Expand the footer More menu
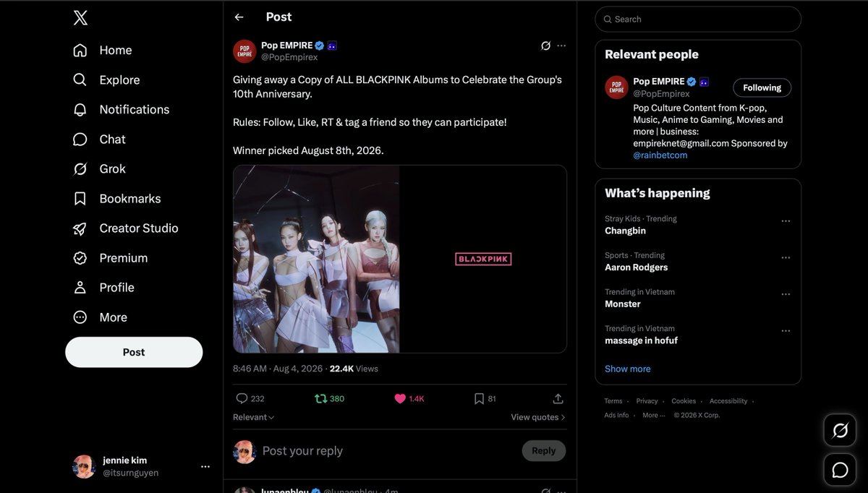 tap(653, 416)
